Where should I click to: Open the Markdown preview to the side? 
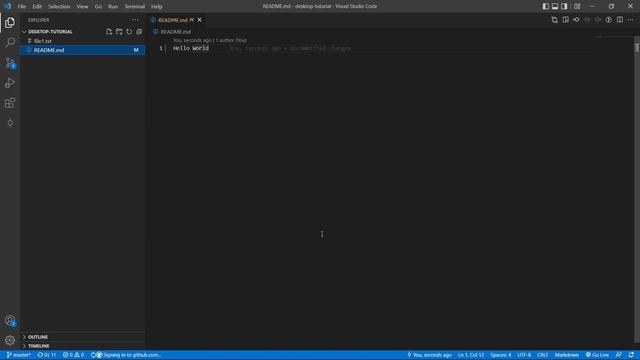[565, 20]
